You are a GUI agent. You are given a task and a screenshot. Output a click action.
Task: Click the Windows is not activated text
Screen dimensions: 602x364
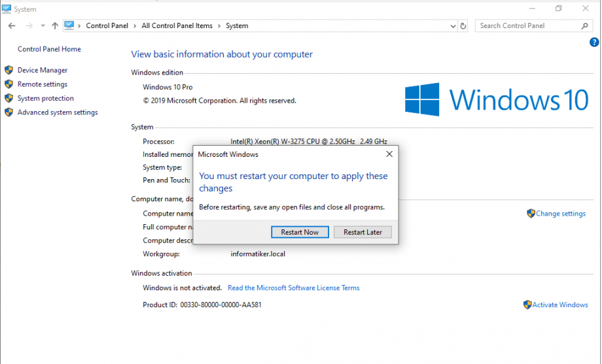coord(183,288)
